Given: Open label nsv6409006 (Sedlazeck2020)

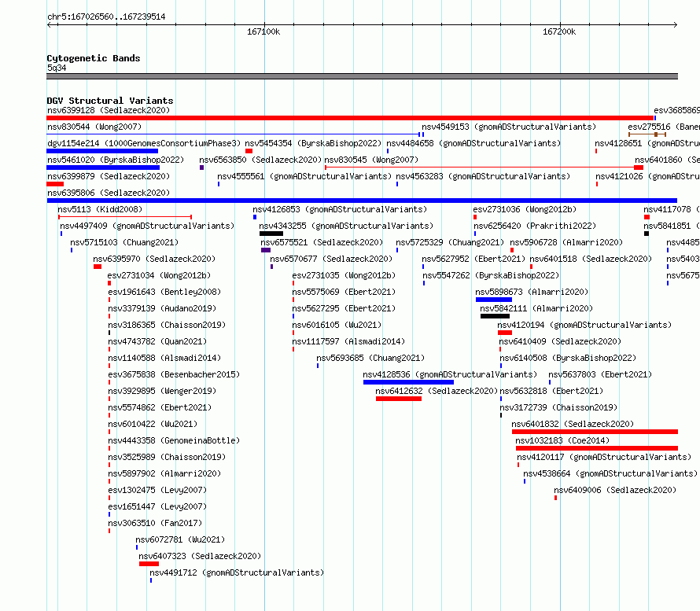Looking at the screenshot, I should 615,490.
